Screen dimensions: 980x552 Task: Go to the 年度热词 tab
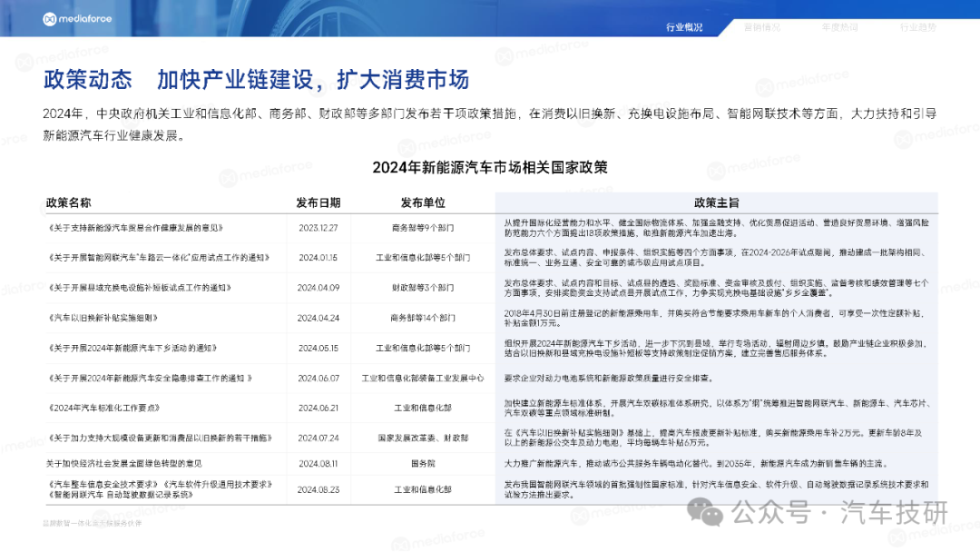pyautogui.click(x=839, y=27)
